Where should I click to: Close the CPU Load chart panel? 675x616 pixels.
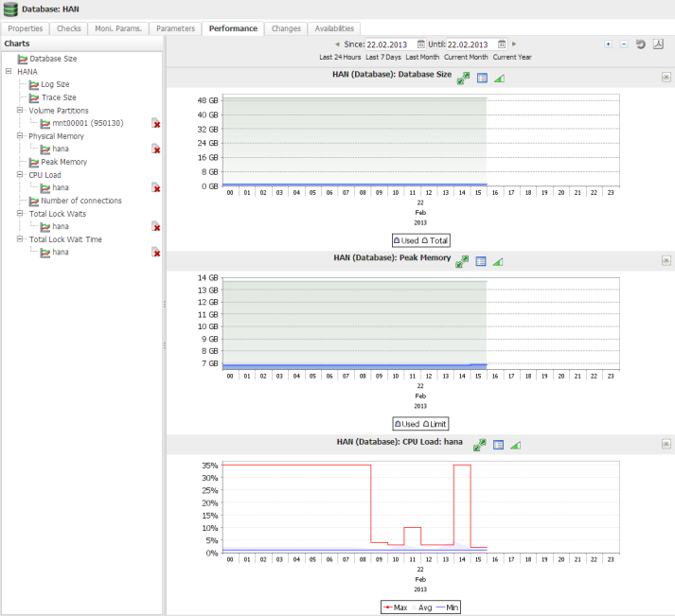(x=666, y=444)
